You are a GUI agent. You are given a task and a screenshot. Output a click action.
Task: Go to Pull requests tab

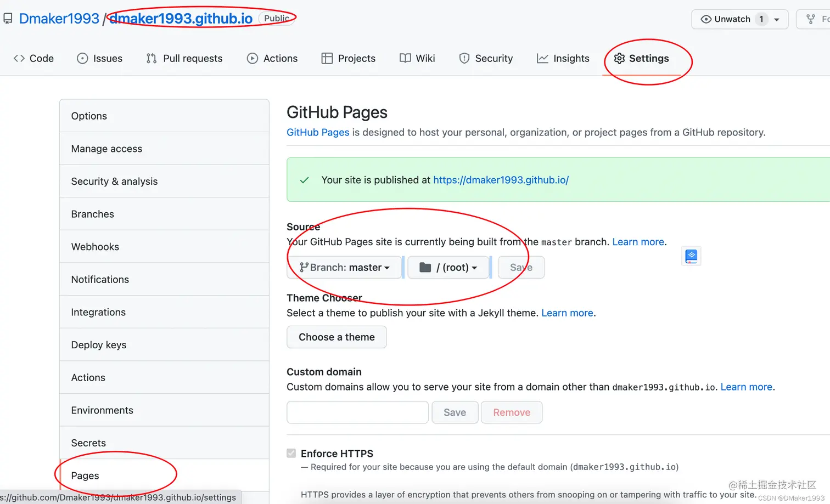tap(184, 58)
